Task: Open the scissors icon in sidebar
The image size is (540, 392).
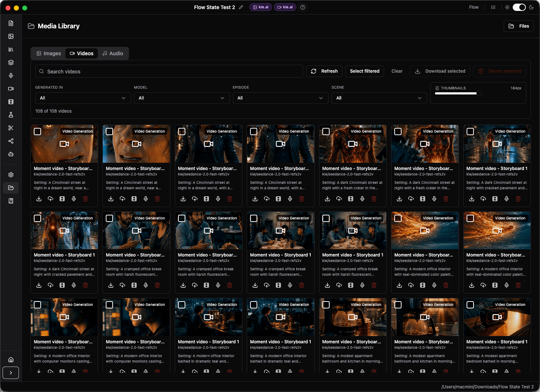Action: (x=11, y=128)
